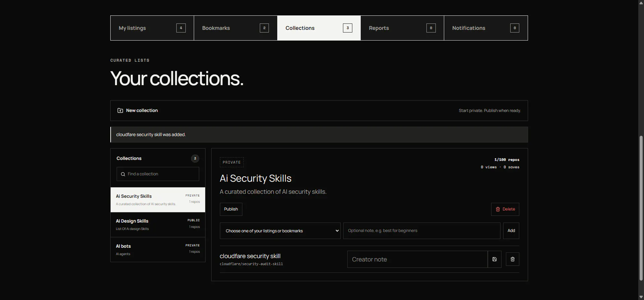Click the magnifier icon in Find a collection

123,174
